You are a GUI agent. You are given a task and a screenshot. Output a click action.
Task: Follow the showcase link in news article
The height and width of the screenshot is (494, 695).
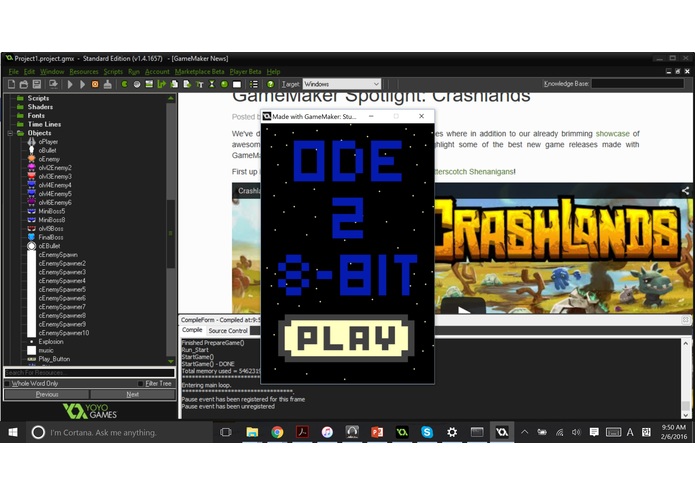(612, 134)
